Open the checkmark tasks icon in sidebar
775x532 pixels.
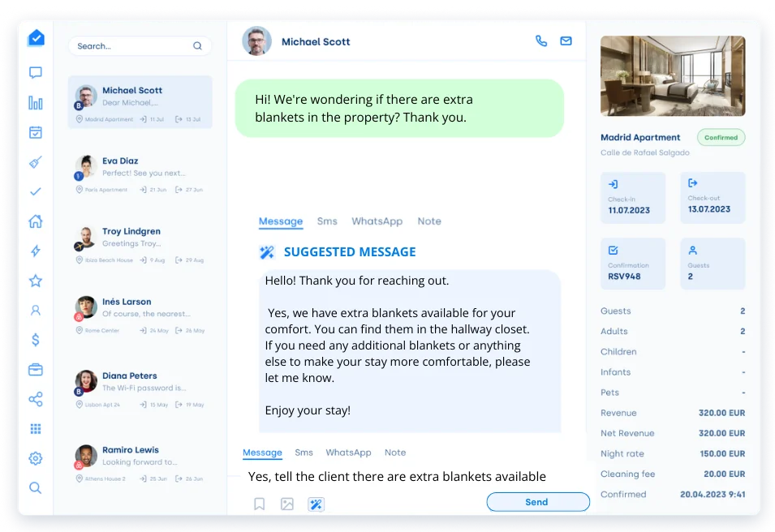coord(36,191)
